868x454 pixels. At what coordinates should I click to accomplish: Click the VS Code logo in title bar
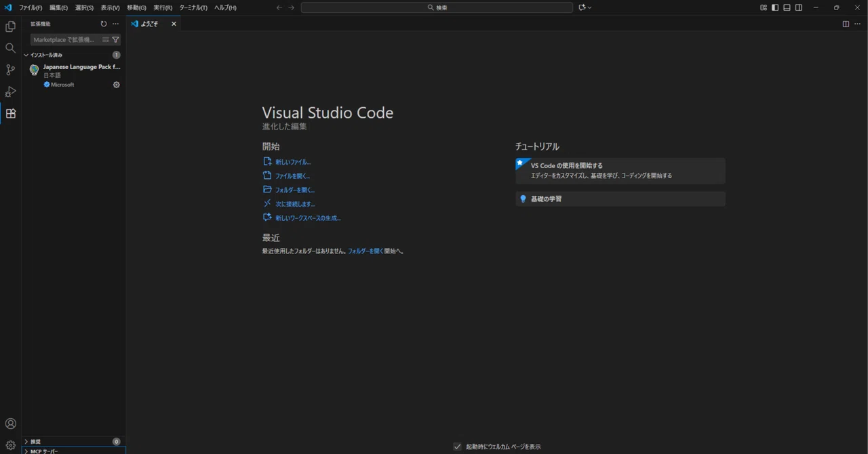8,7
